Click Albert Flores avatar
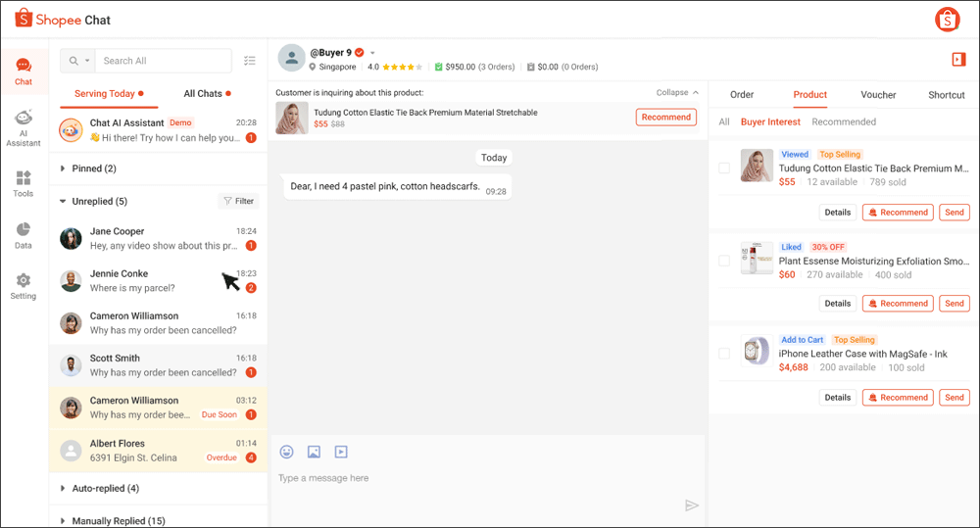Viewport: 980px width, 528px height. (x=71, y=450)
